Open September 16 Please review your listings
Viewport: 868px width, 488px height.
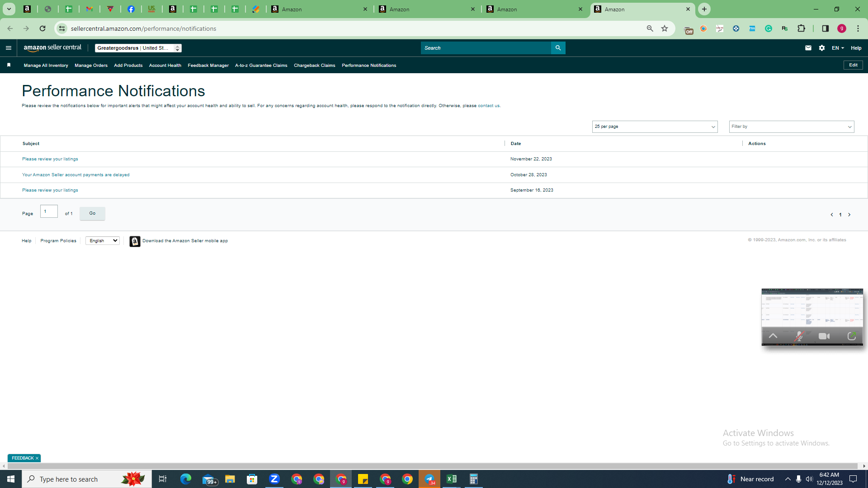click(x=50, y=190)
